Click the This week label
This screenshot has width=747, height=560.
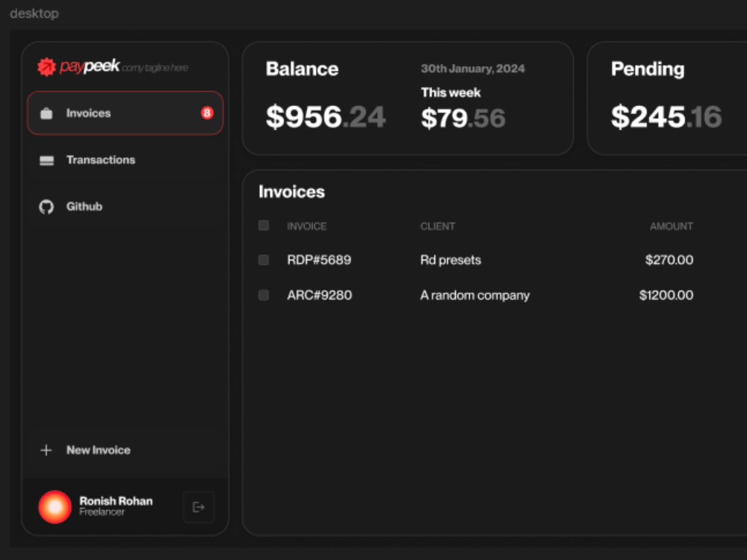(x=450, y=93)
